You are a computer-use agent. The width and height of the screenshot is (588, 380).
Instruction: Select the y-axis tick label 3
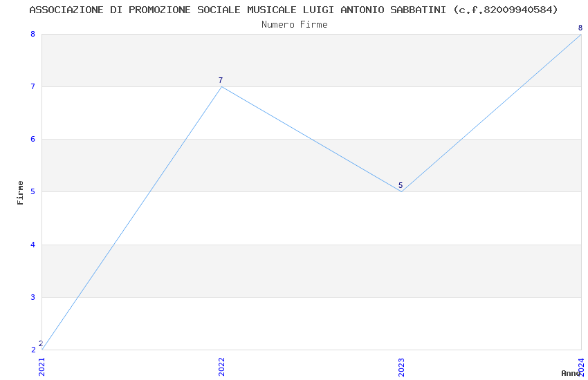point(33,297)
